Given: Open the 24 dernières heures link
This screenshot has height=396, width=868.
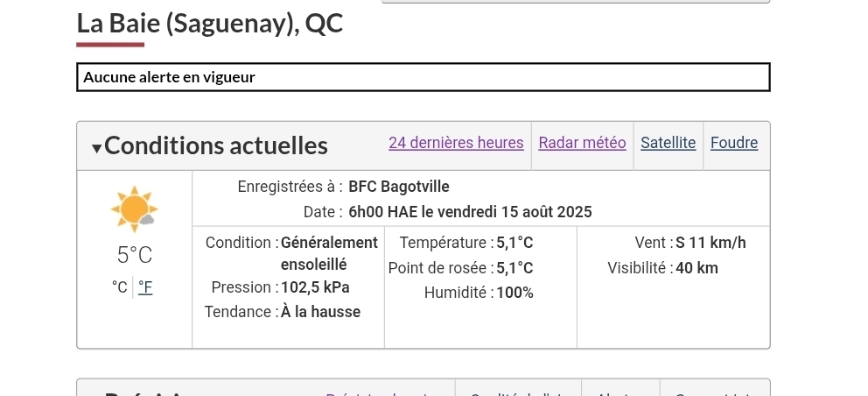Looking at the screenshot, I should 456,143.
